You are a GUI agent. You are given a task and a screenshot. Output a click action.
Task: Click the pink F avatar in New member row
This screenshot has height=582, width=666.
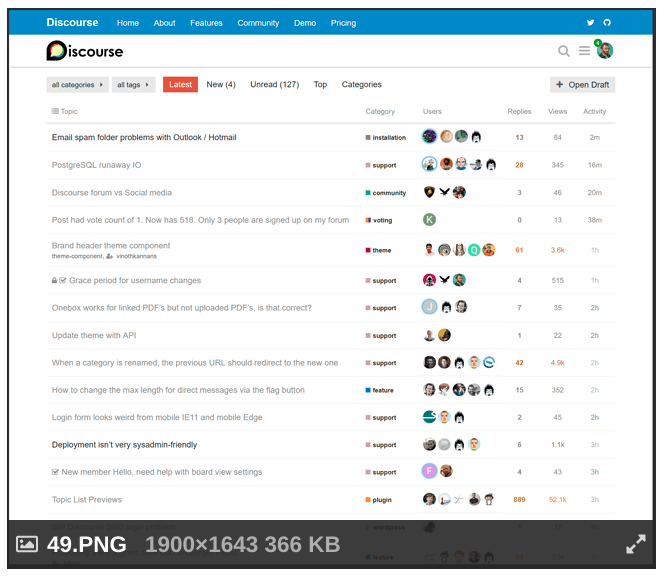click(x=429, y=471)
